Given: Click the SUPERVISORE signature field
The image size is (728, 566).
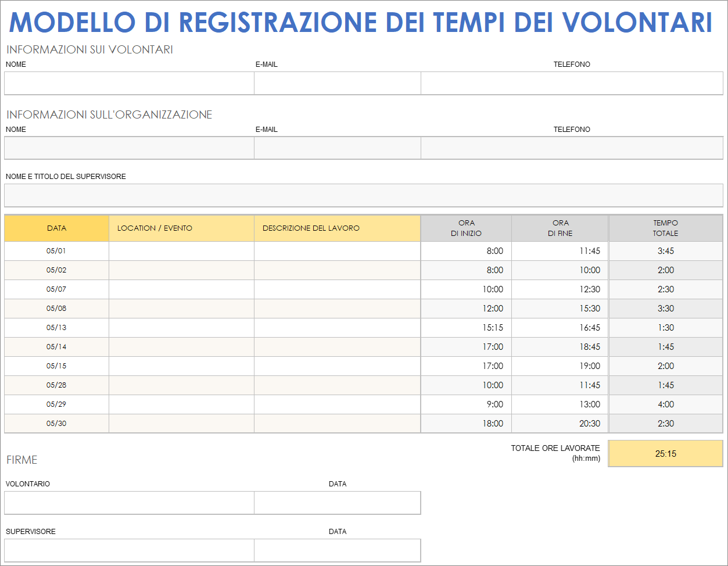Looking at the screenshot, I should [128, 550].
